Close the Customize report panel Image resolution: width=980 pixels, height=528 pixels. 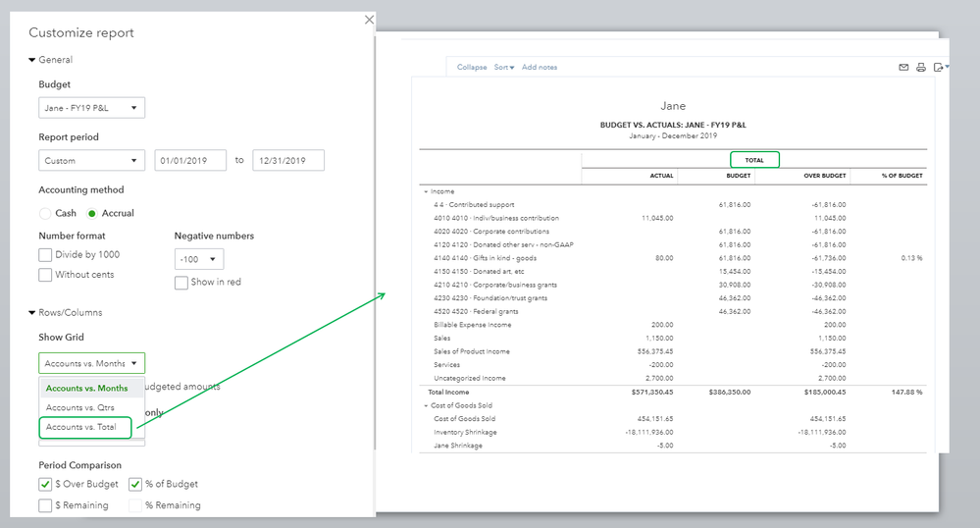click(370, 20)
